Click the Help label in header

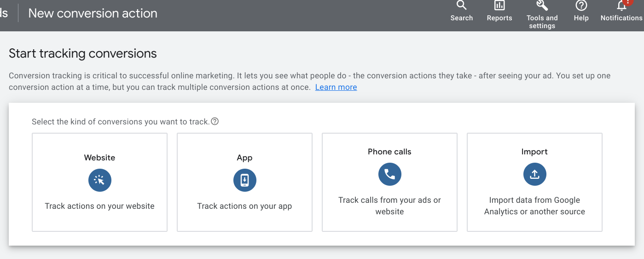[x=581, y=18]
